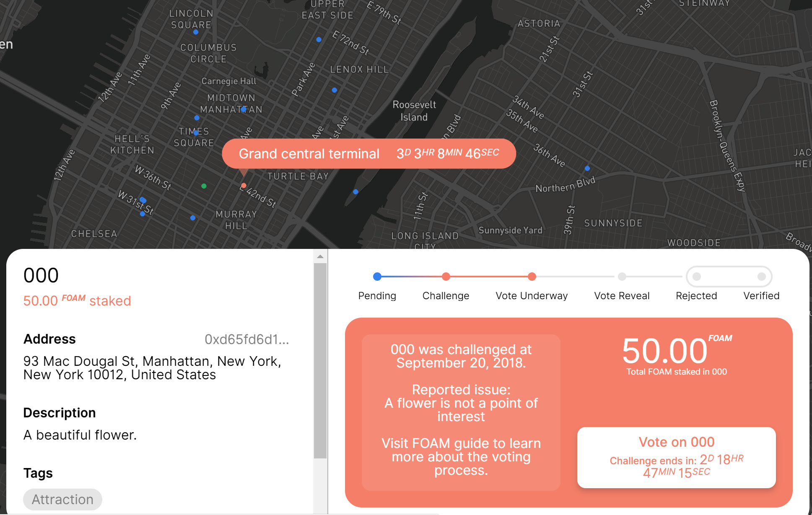Click the green map marker dot

pos(204,186)
